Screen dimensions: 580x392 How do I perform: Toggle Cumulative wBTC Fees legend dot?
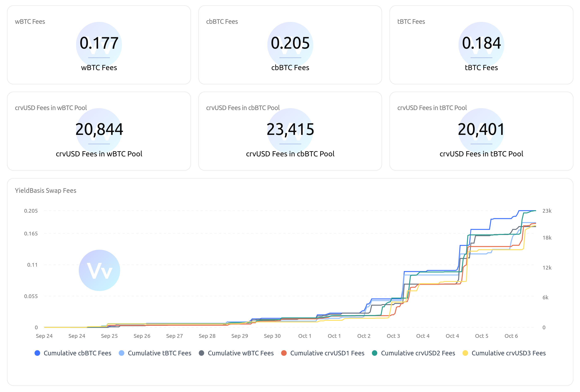(201, 353)
